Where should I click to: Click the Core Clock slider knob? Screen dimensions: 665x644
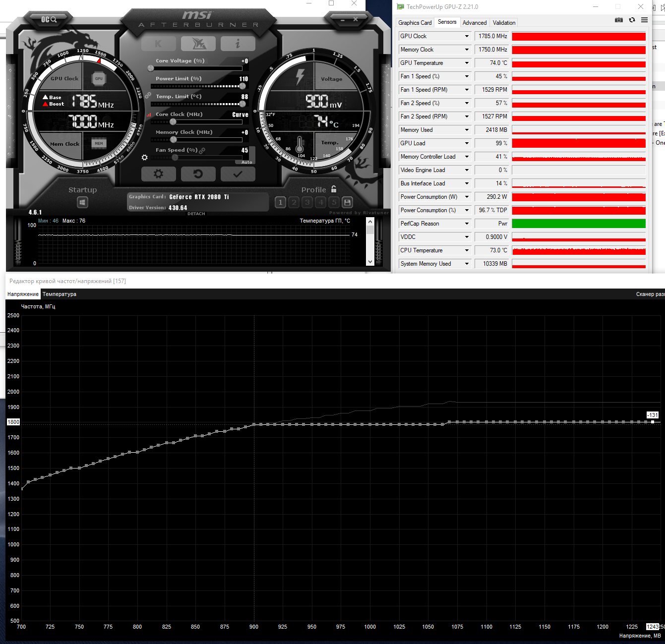(173, 122)
